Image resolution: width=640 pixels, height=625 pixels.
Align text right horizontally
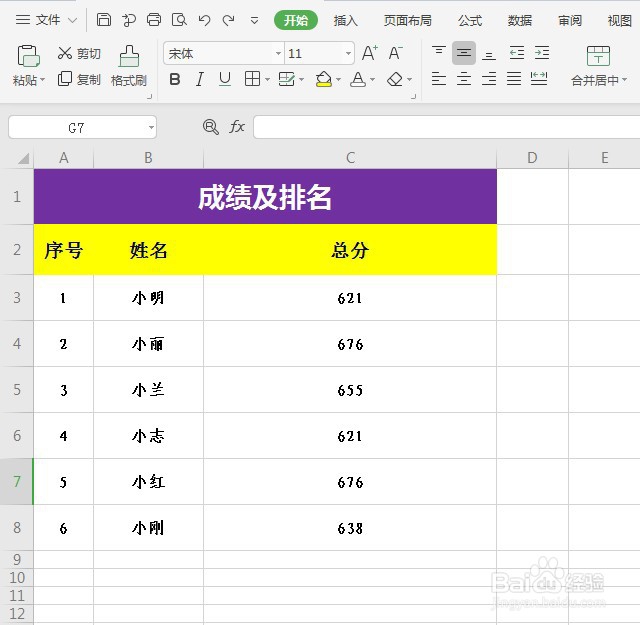(489, 78)
